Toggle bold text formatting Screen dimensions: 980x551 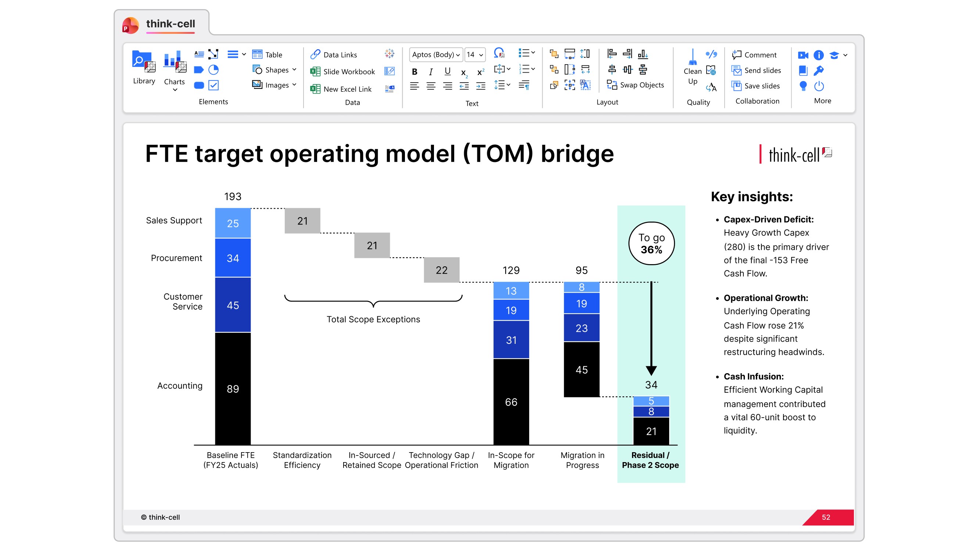(x=414, y=72)
